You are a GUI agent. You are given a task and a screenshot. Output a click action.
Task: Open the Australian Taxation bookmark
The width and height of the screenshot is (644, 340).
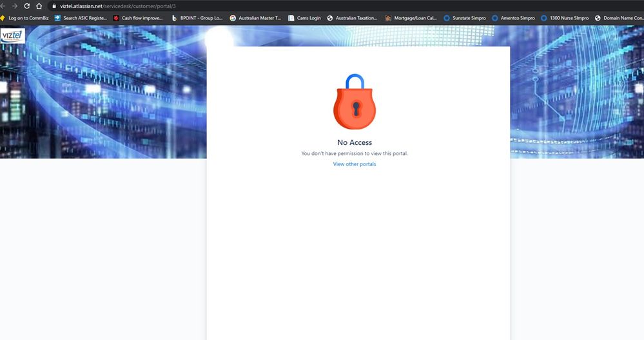[x=352, y=18]
